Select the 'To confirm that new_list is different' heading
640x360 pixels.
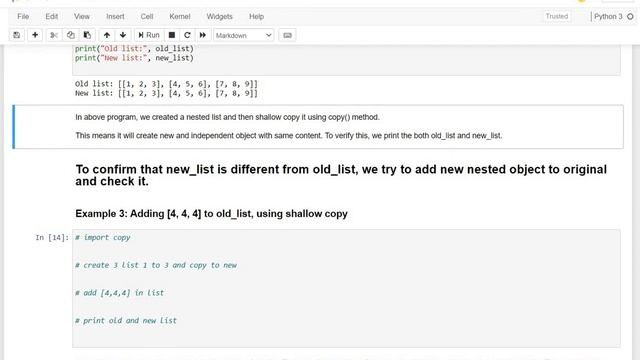pos(341,176)
